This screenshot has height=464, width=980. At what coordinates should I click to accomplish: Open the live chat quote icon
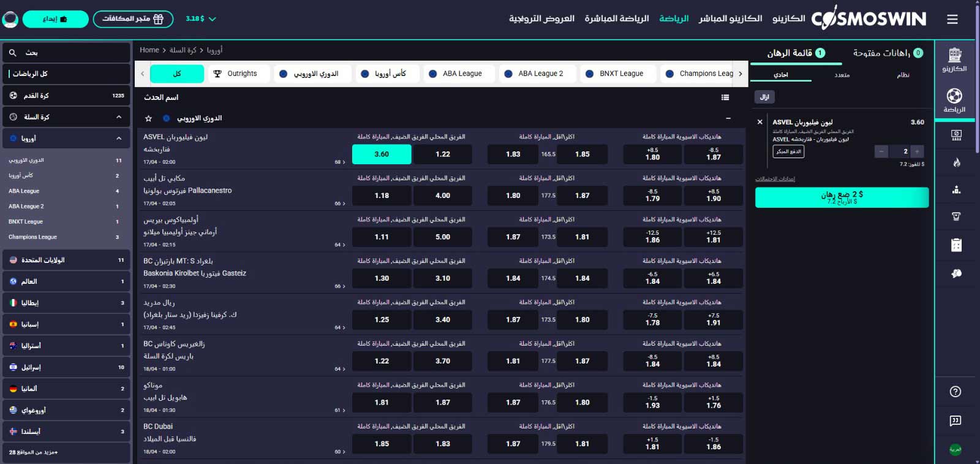pos(955,420)
